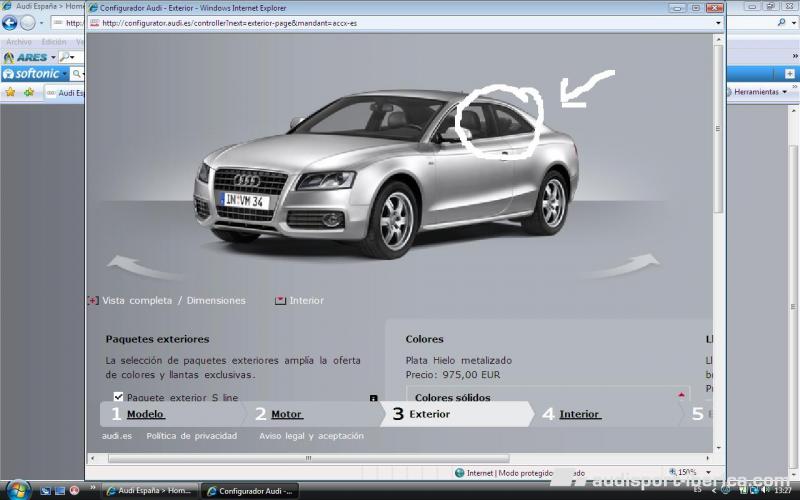Toggle Paquete exterior S line checkbox
Screen dimensions: 800x500
point(118,396)
